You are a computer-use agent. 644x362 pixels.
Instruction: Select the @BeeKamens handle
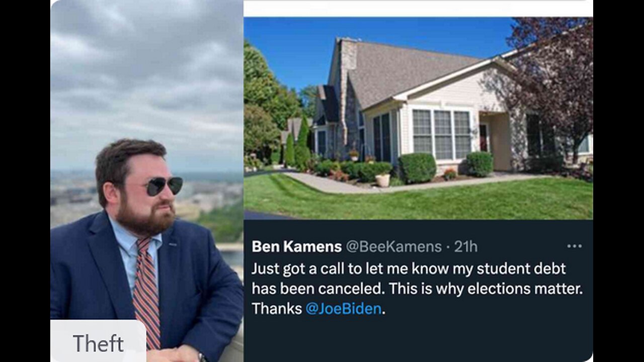tap(394, 246)
